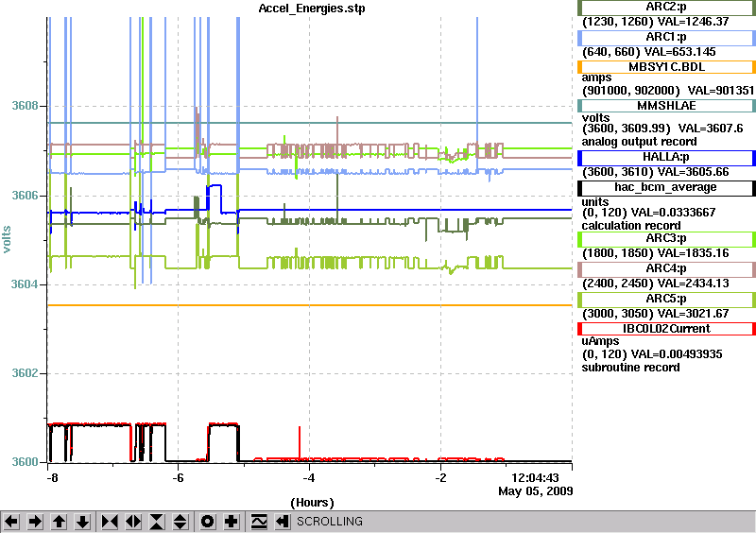Click the pan up arrow button

pyautogui.click(x=59, y=522)
